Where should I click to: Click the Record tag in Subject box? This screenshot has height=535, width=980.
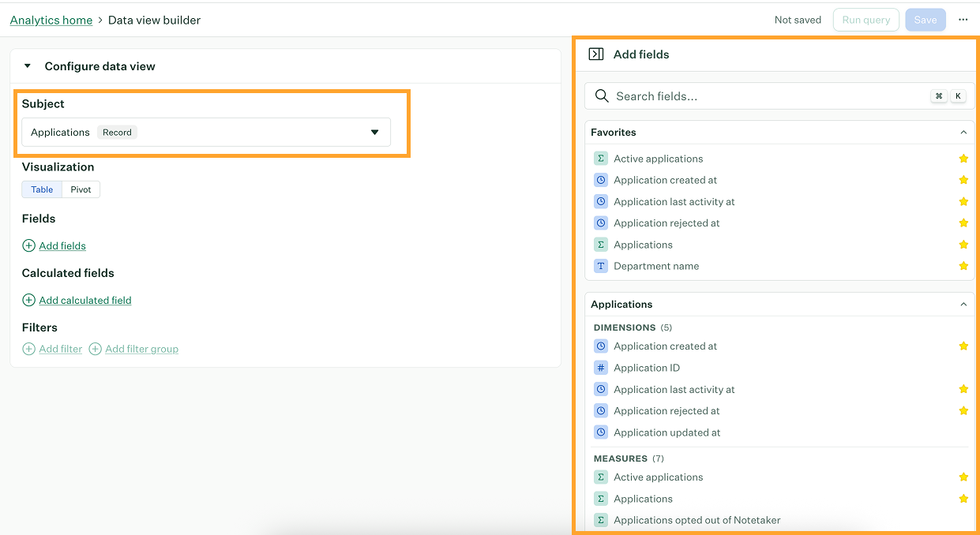(117, 133)
